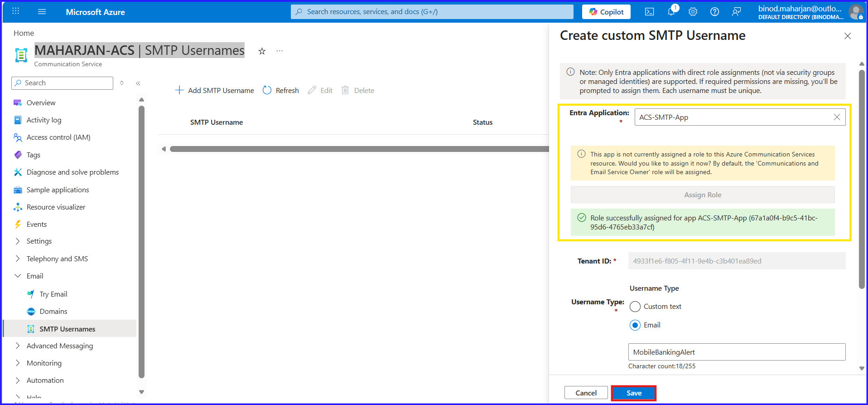
Task: Click the sidebar scroll-down arrow
Action: pos(141,392)
